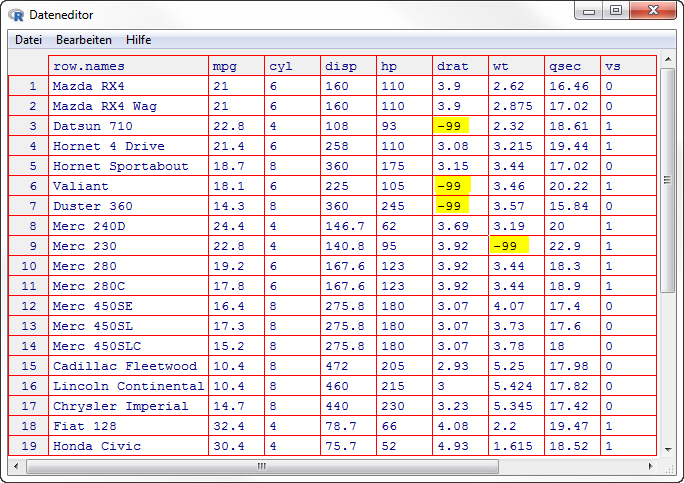This screenshot has height=483, width=684.
Task: Open the Datei menu
Action: point(28,40)
